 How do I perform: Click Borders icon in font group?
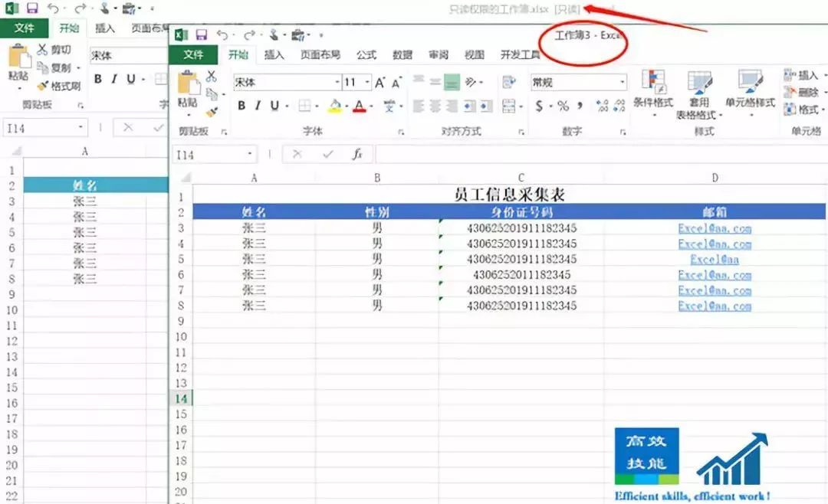[304, 106]
